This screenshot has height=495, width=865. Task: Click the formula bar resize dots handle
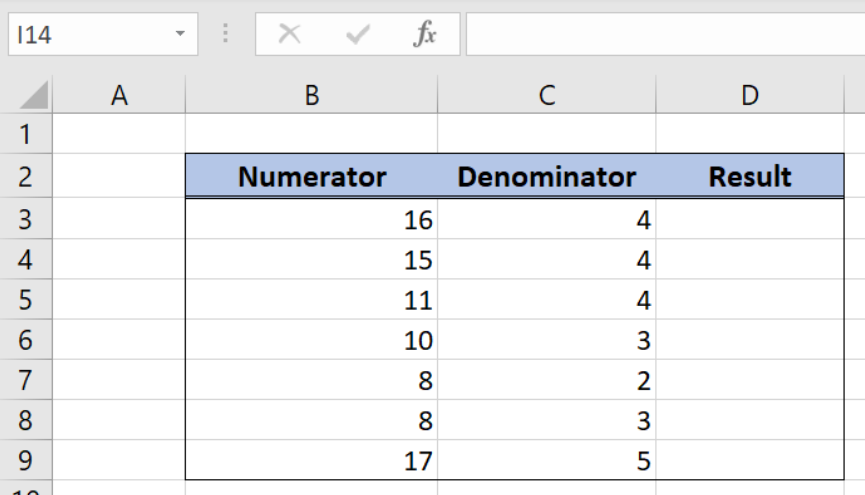pyautogui.click(x=225, y=34)
